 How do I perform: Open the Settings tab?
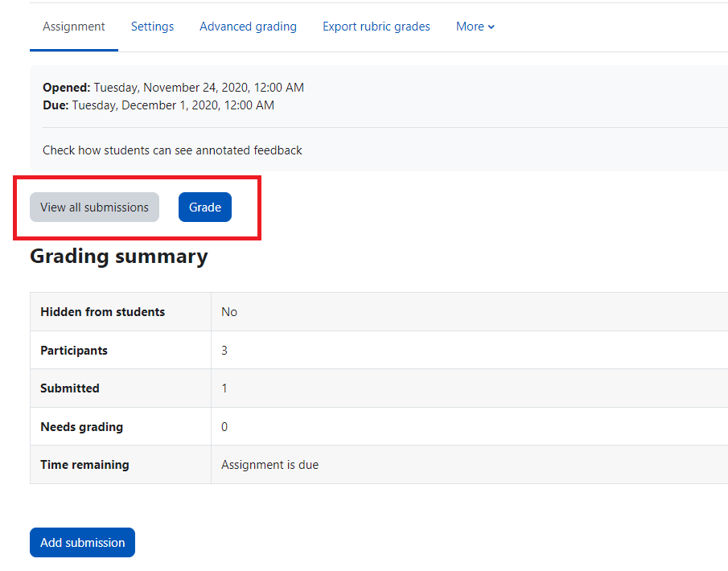(x=152, y=26)
